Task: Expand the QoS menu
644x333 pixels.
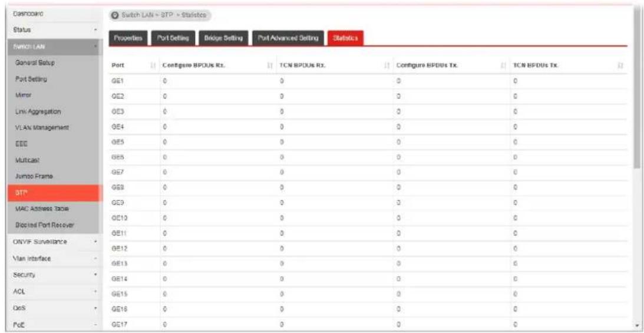Action: [x=95, y=307]
